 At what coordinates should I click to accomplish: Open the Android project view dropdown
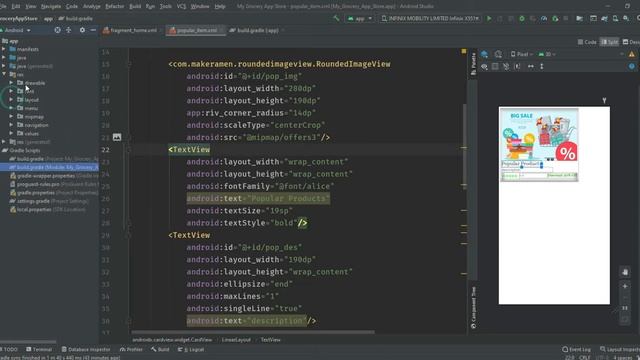16,30
